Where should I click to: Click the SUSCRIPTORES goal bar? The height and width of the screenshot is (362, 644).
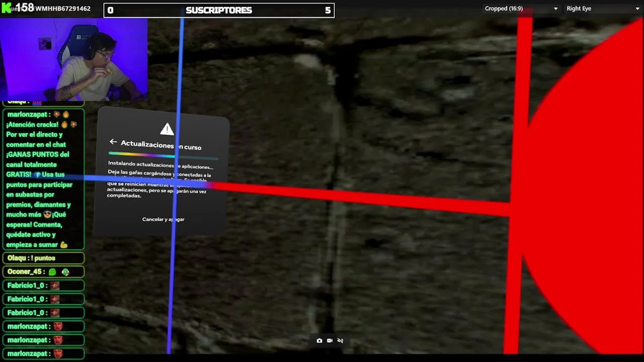click(x=219, y=10)
